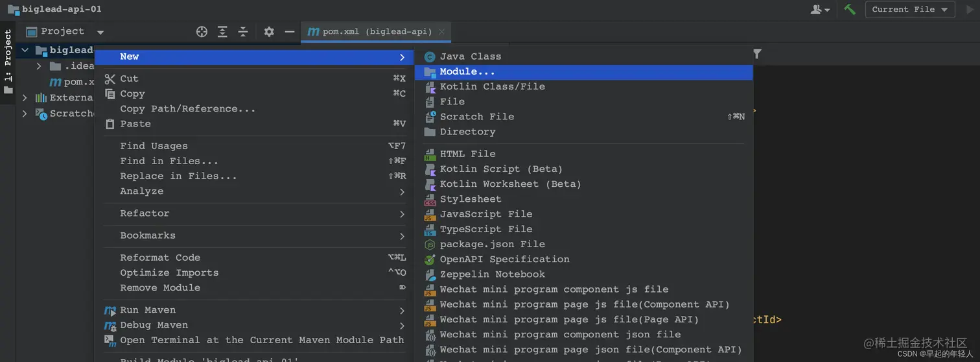The image size is (980, 362).
Task: Open the Debug Maven submenu
Action: click(254, 325)
